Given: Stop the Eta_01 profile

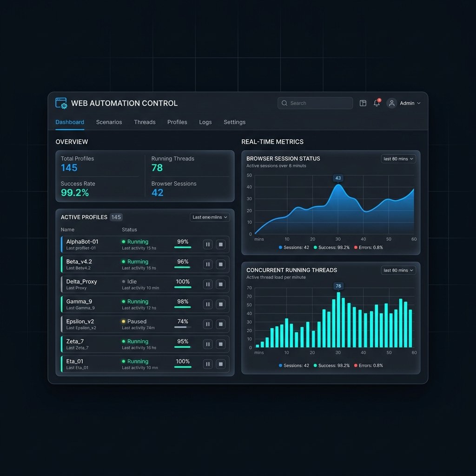Looking at the screenshot, I should coord(221,364).
